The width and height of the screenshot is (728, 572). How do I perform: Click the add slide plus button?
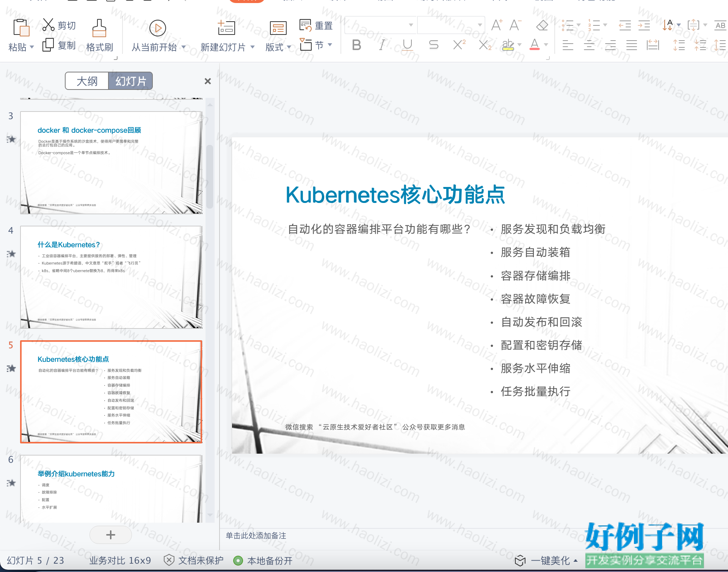coord(111,535)
